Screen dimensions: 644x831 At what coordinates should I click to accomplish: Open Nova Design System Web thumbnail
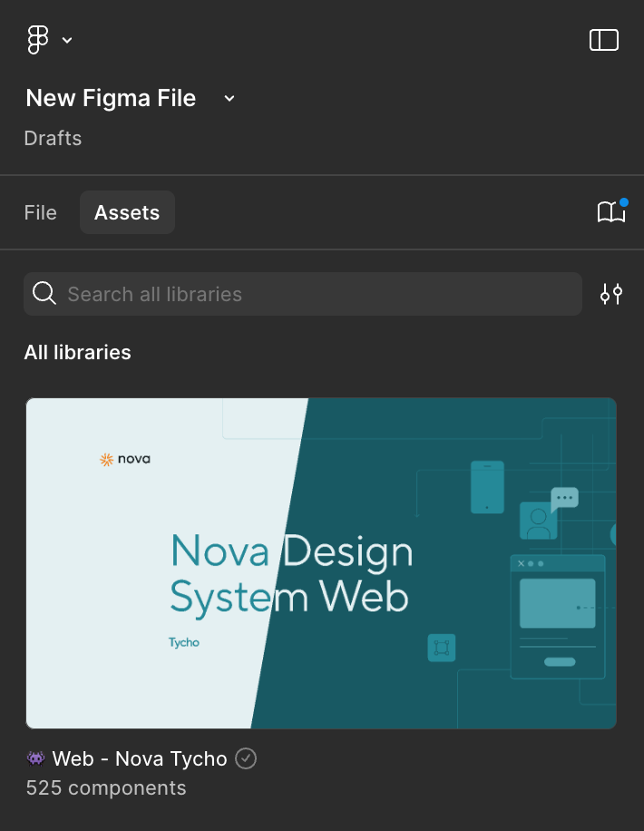click(x=321, y=562)
